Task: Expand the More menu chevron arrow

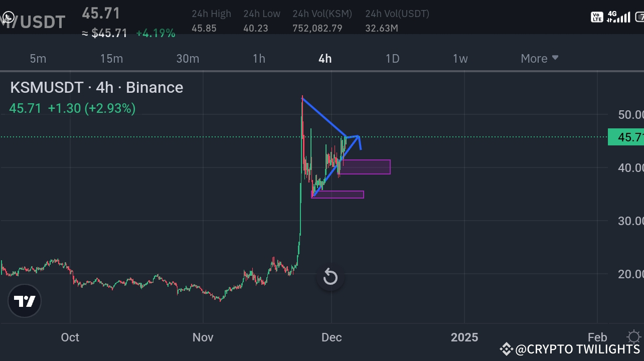Action: (x=555, y=58)
